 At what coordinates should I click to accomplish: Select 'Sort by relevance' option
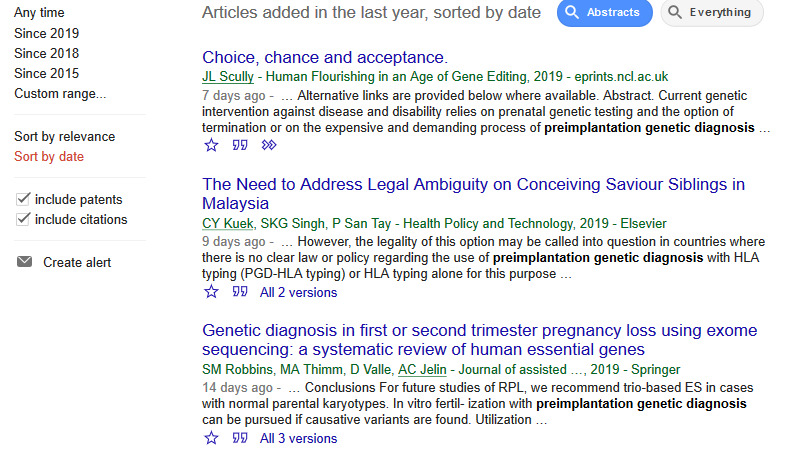pyautogui.click(x=64, y=136)
